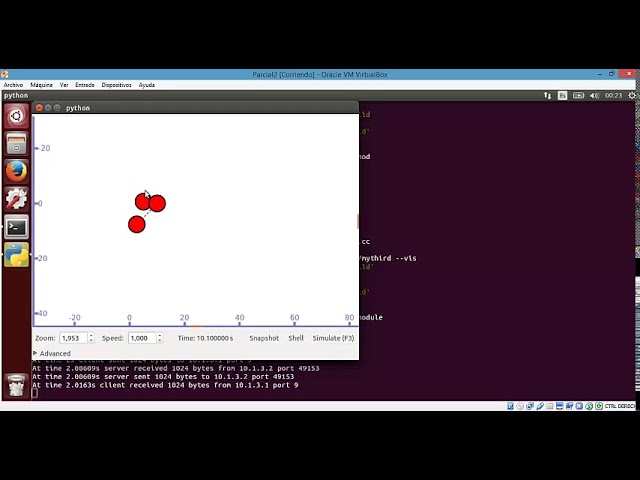Open the Ver menu

click(64, 85)
